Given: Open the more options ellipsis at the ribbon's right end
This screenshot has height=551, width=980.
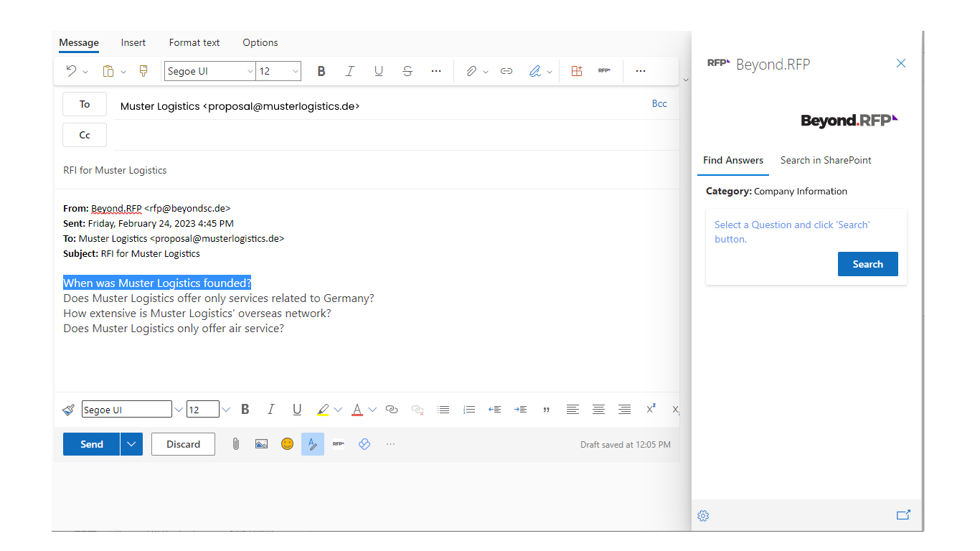Looking at the screenshot, I should pyautogui.click(x=641, y=71).
